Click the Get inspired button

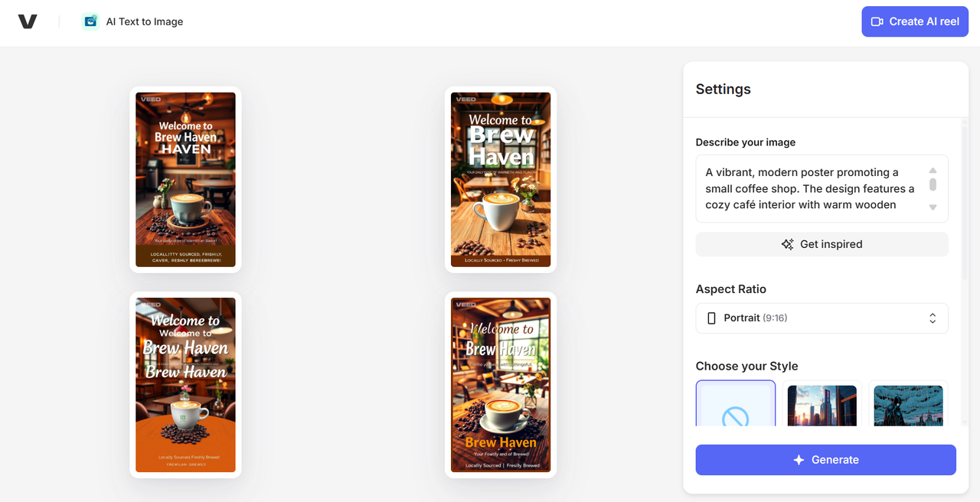tap(822, 244)
